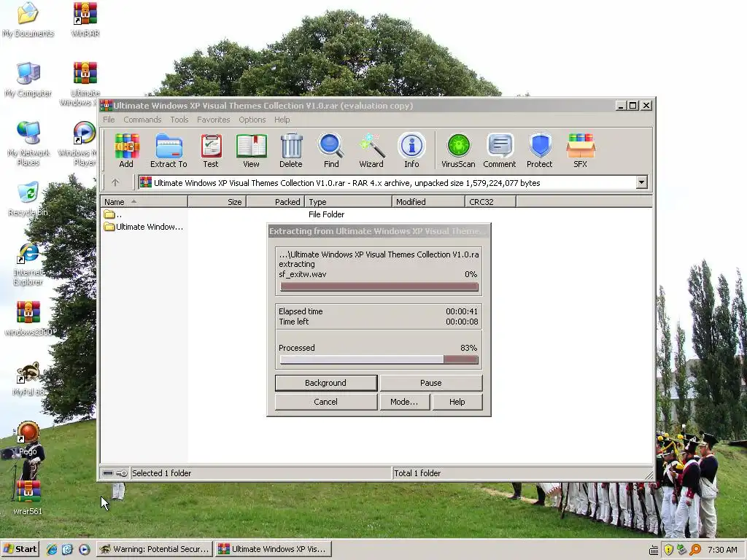
Task: Click the Protect shield icon
Action: click(539, 150)
